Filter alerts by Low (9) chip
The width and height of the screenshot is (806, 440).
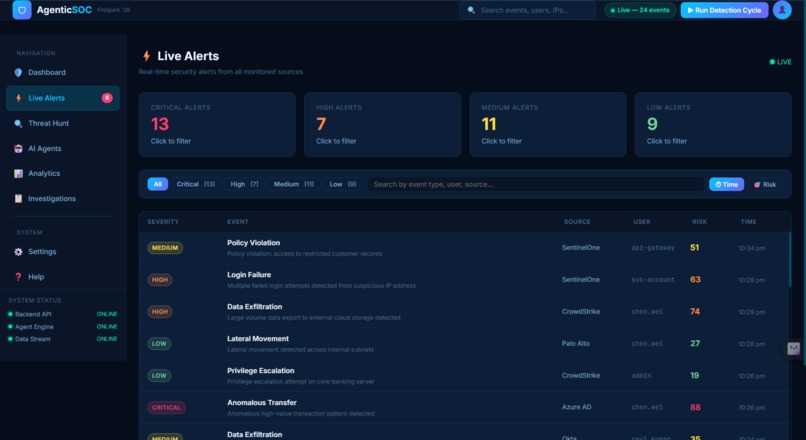(343, 184)
